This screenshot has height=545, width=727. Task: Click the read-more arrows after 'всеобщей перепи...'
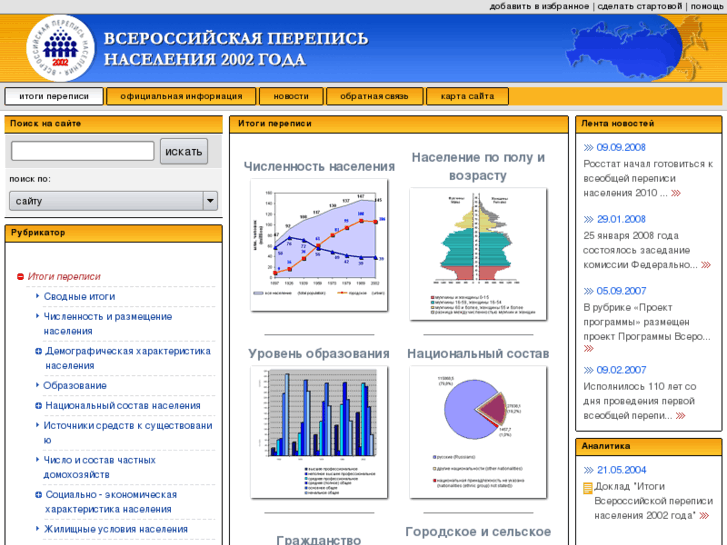pos(680,416)
